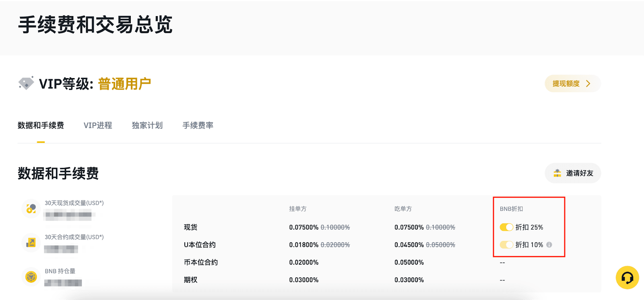Click the 普通用户 VIP level text
Image resolution: width=644 pixels, height=300 pixels.
tap(124, 84)
